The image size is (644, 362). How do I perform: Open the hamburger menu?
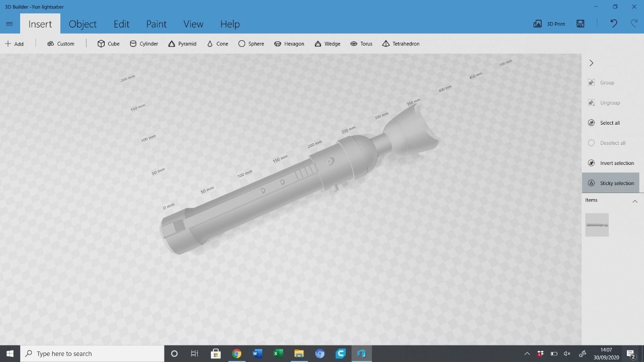tap(9, 24)
